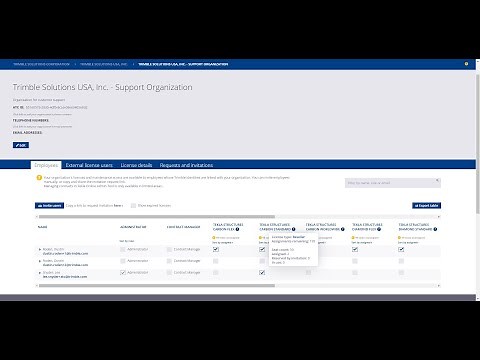Check Administrator box in first Roden row
Viewport: 480px width, 360px height.
pos(123,249)
